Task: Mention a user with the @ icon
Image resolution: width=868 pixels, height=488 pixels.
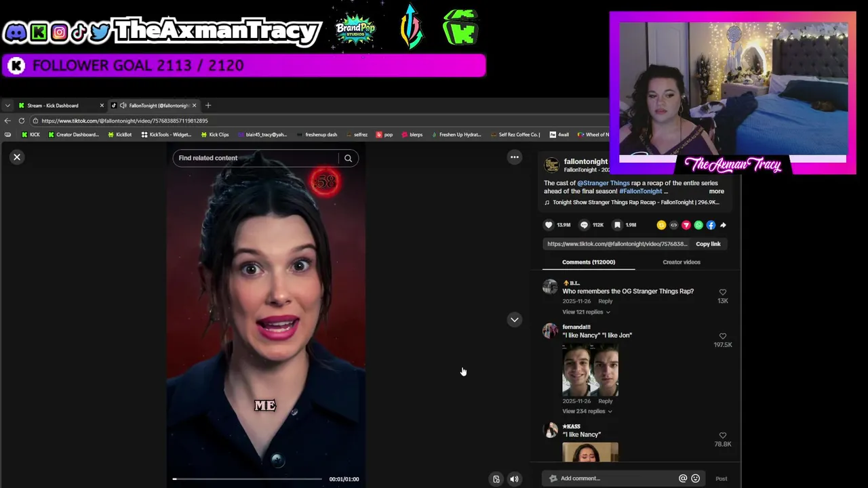Action: (683, 479)
